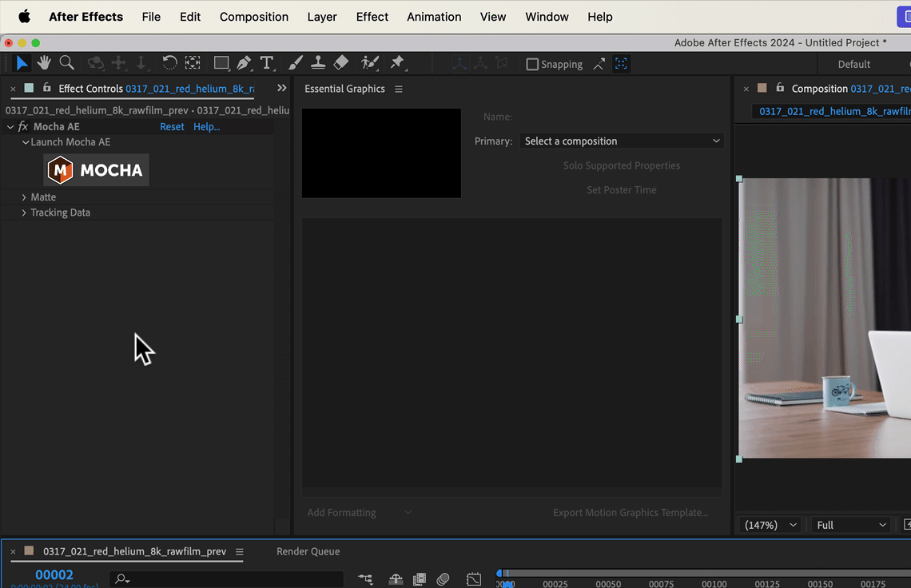911x588 pixels.
Task: Open the Apple menu
Action: (x=25, y=17)
